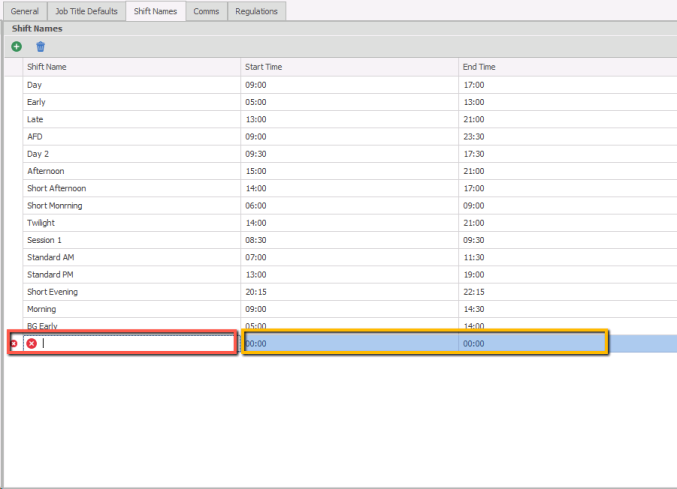The height and width of the screenshot is (489, 677).
Task: Sort by Start Time column header
Action: (349, 67)
